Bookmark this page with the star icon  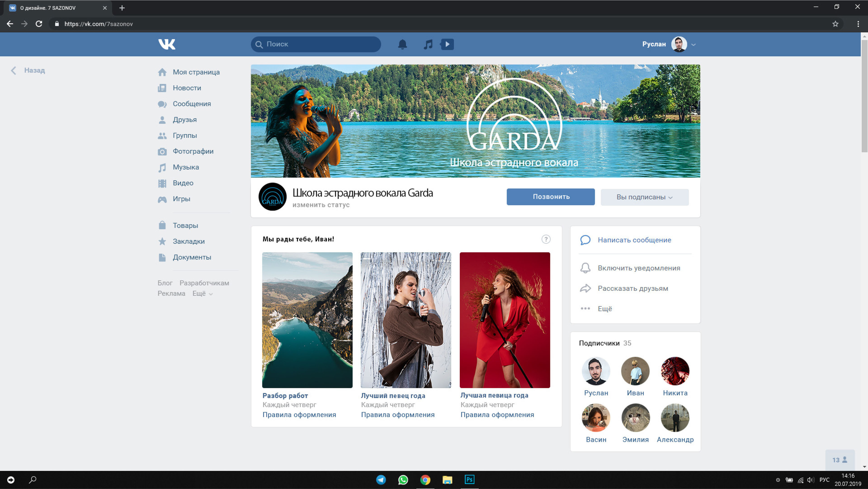coord(835,24)
